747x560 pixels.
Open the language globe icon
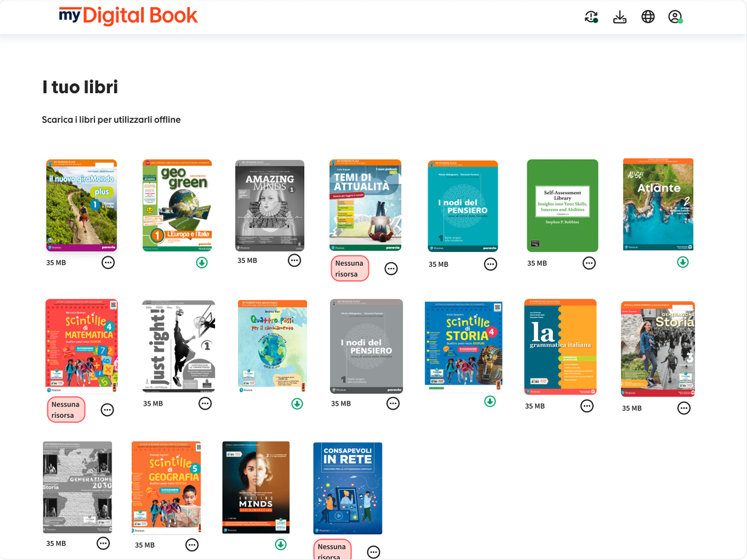click(x=648, y=17)
